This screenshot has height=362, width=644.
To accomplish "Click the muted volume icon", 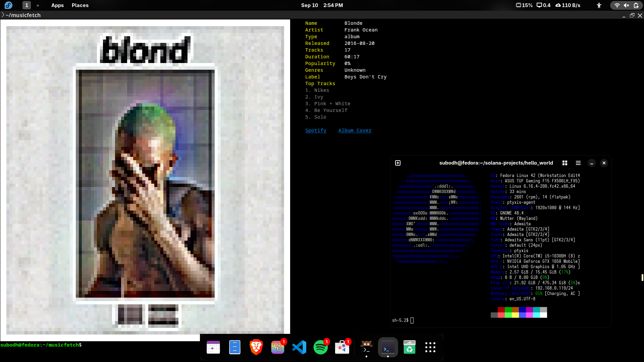I will [x=626, y=5].
